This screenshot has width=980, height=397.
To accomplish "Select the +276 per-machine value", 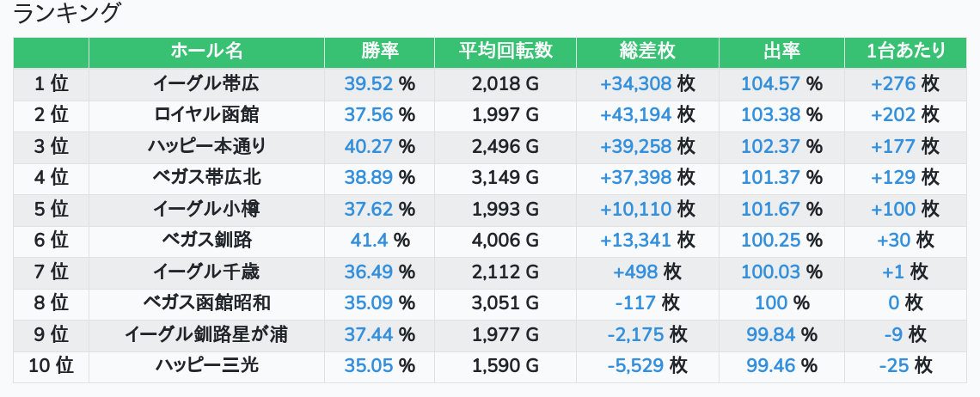I will click(893, 84).
